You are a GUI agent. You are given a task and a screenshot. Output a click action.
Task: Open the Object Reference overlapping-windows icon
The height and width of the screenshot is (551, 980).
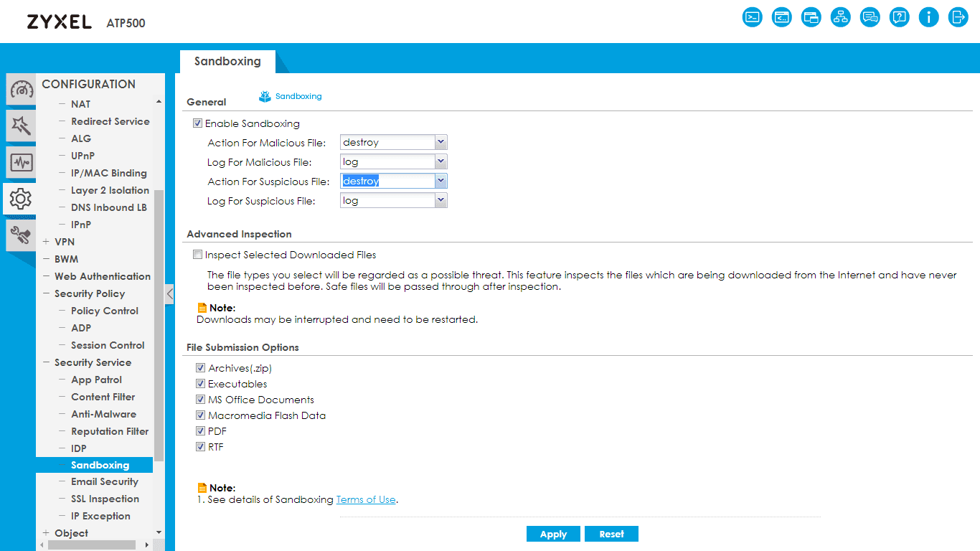(x=811, y=17)
